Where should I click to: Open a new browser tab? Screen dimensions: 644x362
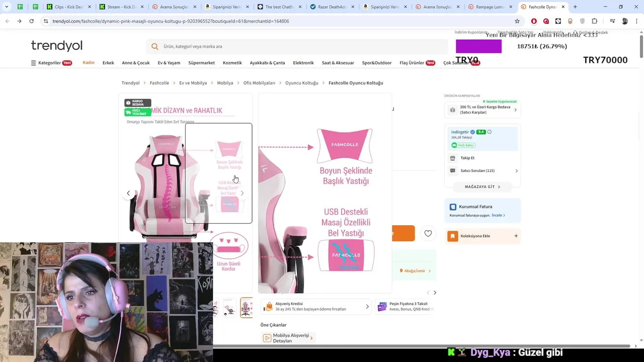coord(575,7)
